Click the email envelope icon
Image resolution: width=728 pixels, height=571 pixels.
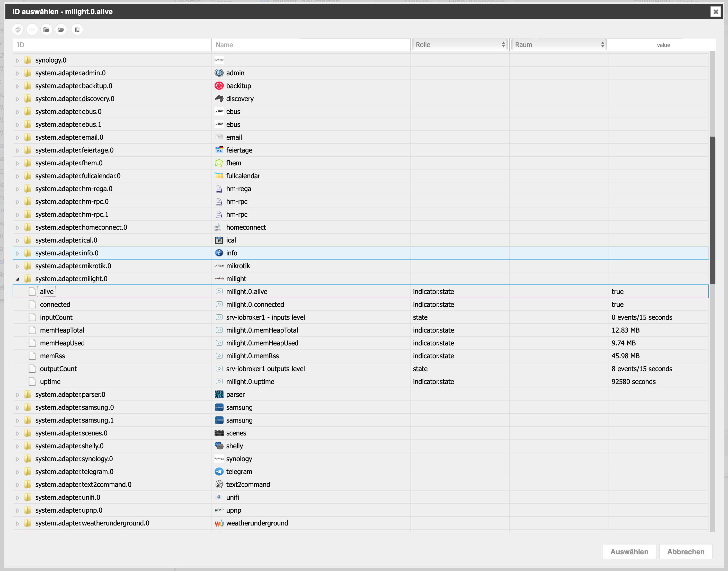point(219,137)
